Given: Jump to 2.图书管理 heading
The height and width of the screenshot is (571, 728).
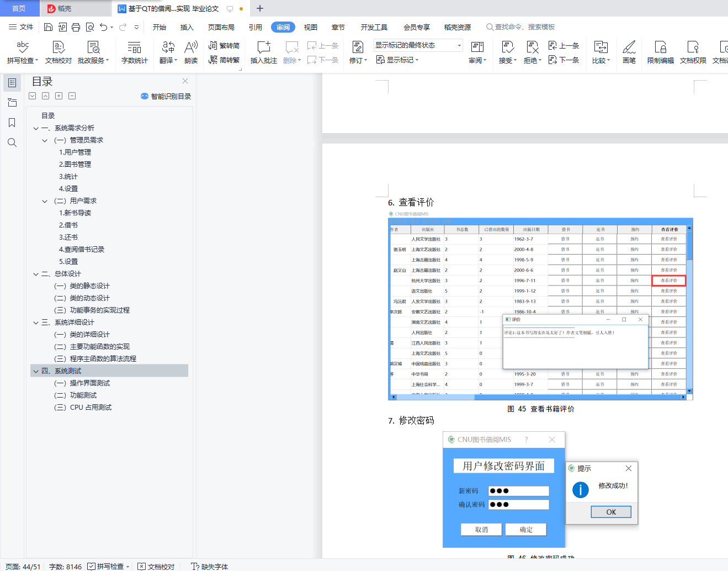Looking at the screenshot, I should [x=75, y=165].
